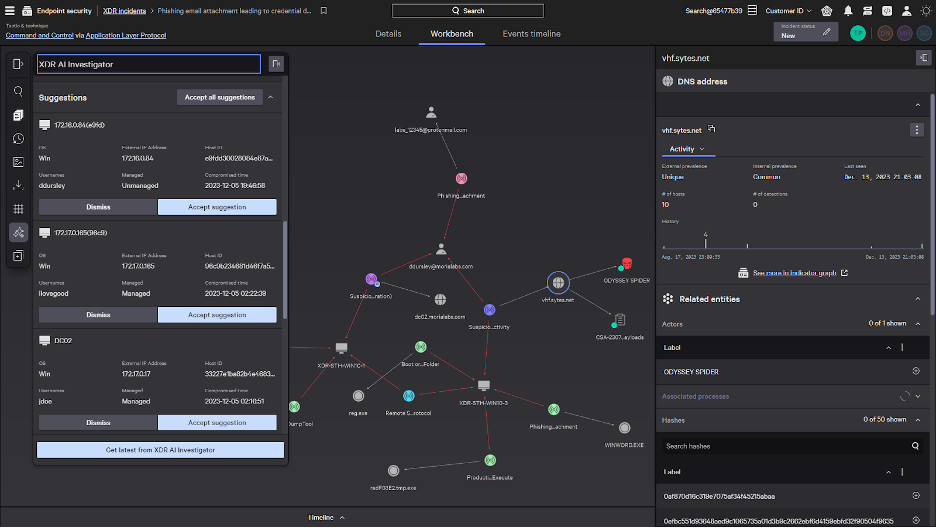The height and width of the screenshot is (528, 936).
Task: Pivot on ODYSSEY SPIDER row target icon
Action: point(916,371)
